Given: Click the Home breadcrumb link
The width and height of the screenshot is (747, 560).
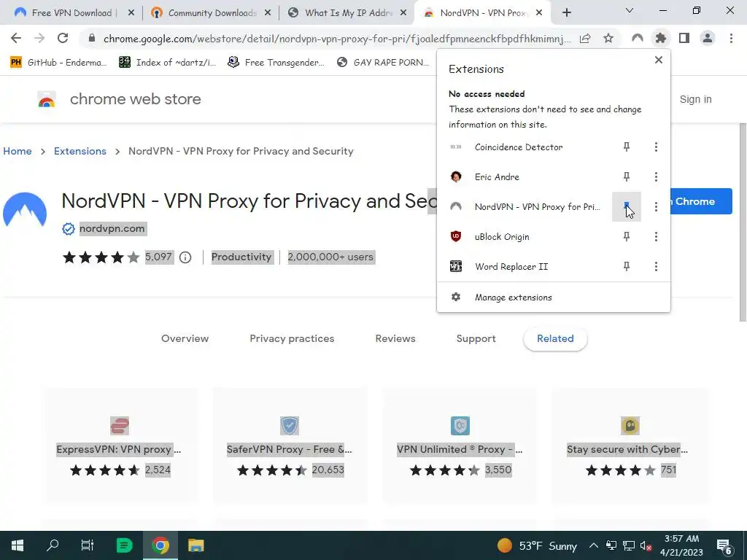Looking at the screenshot, I should [18, 151].
